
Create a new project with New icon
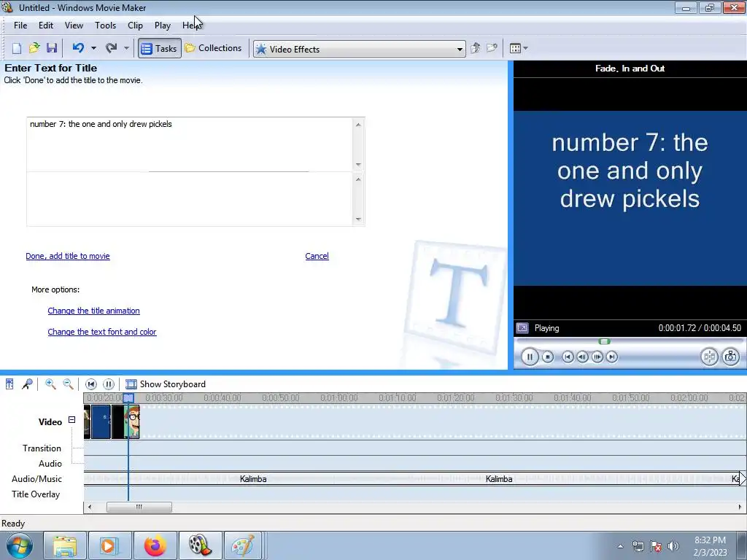click(17, 48)
